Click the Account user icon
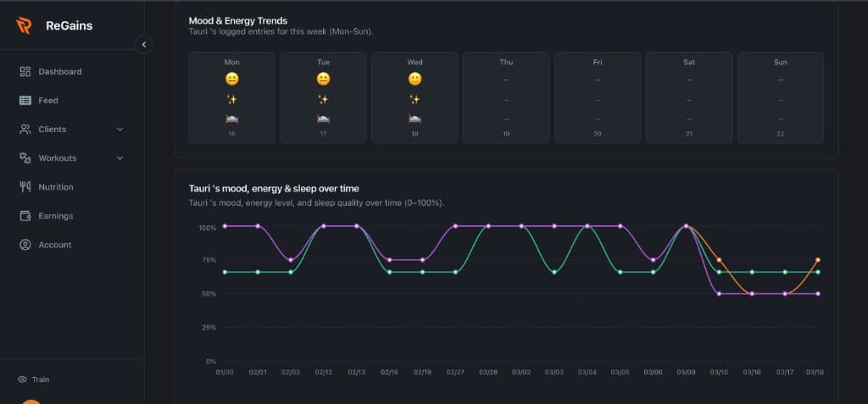 pos(25,245)
